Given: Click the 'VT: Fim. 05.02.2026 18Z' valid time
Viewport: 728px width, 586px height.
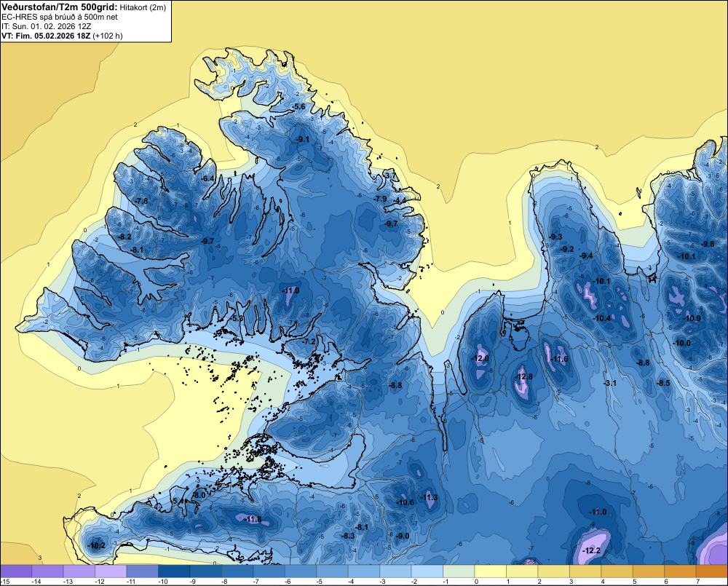Looking at the screenshot, I should (46, 36).
